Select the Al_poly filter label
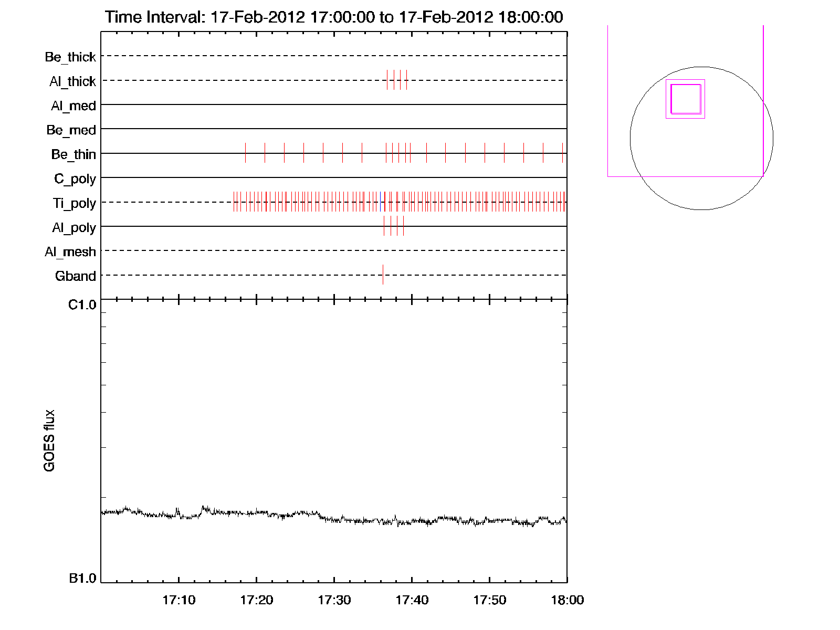This screenshot has width=840, height=630. (x=73, y=228)
